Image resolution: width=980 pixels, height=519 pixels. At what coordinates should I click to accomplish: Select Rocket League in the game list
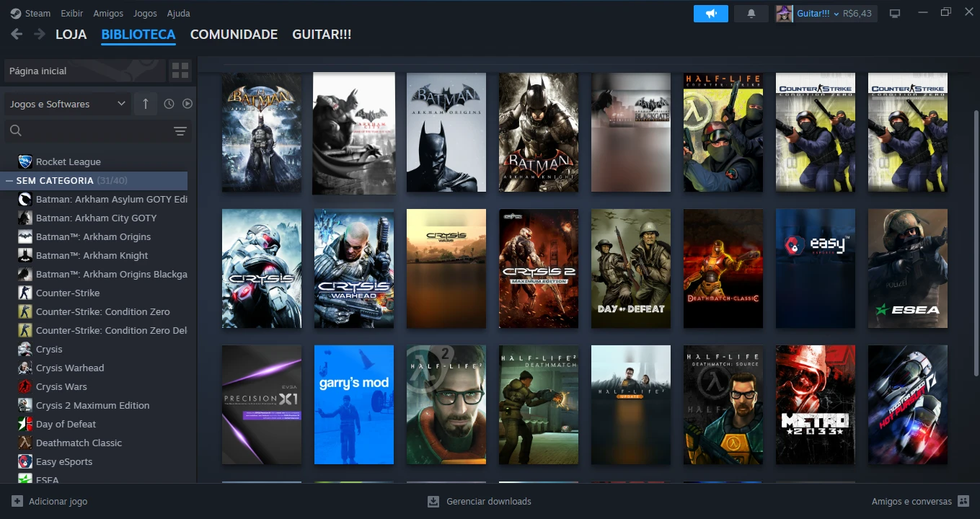pyautogui.click(x=102, y=161)
